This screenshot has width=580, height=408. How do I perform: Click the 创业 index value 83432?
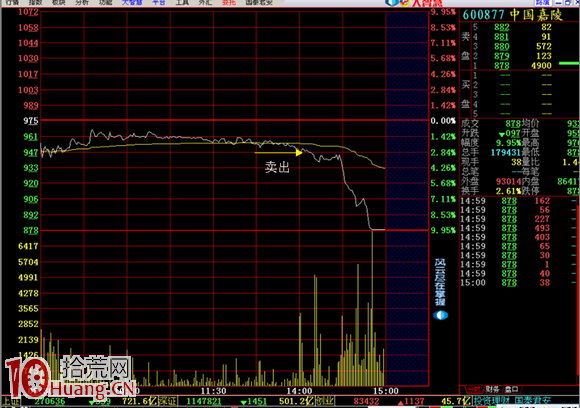click(x=366, y=401)
